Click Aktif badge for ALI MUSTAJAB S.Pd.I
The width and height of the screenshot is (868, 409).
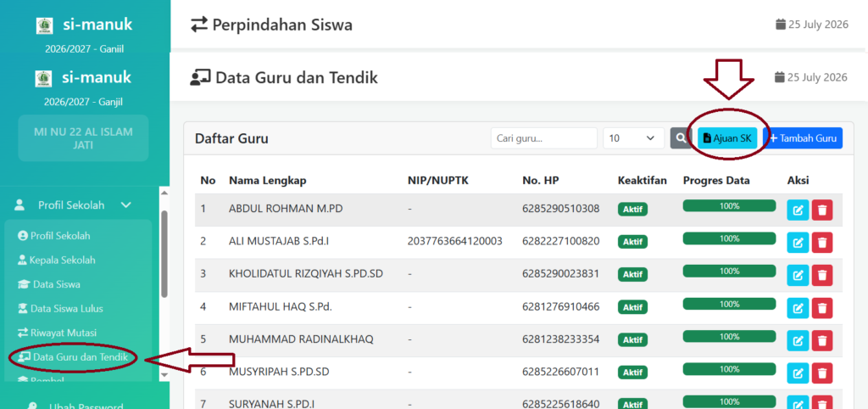click(632, 242)
